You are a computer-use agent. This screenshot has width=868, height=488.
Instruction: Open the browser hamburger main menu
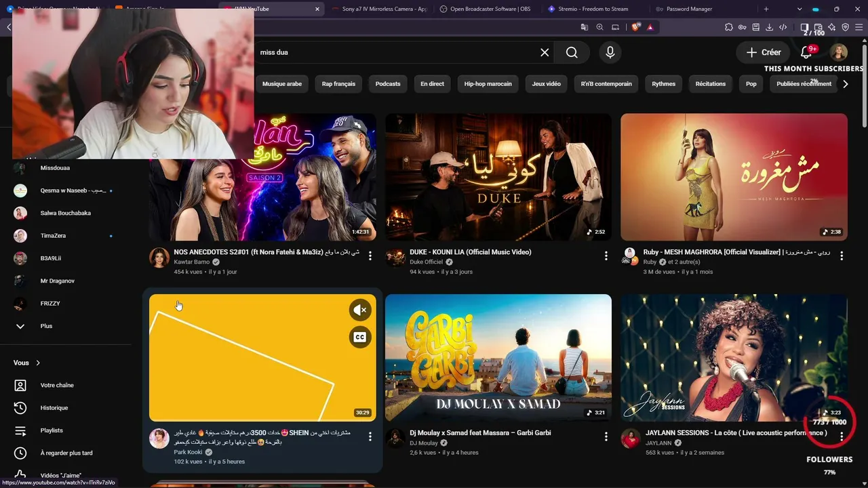(859, 27)
